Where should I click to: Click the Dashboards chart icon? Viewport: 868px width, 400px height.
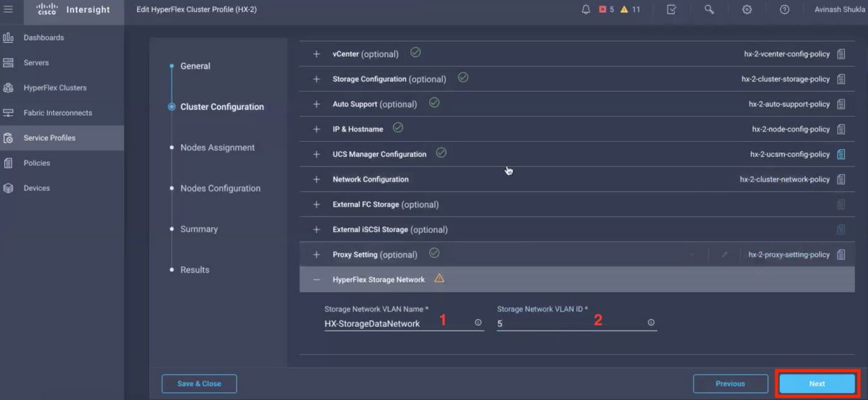tap(9, 38)
